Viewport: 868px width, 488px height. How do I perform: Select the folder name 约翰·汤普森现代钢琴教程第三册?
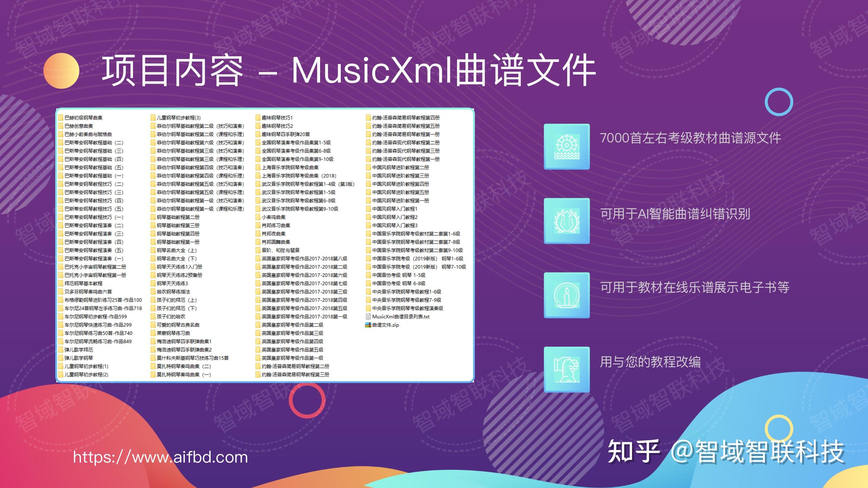[x=406, y=151]
